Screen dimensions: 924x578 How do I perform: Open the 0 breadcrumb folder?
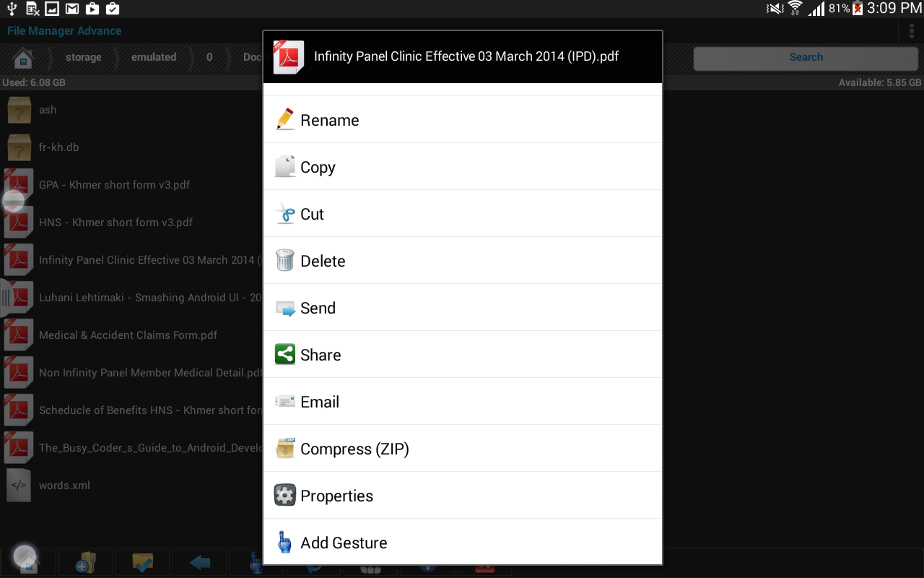click(x=209, y=58)
